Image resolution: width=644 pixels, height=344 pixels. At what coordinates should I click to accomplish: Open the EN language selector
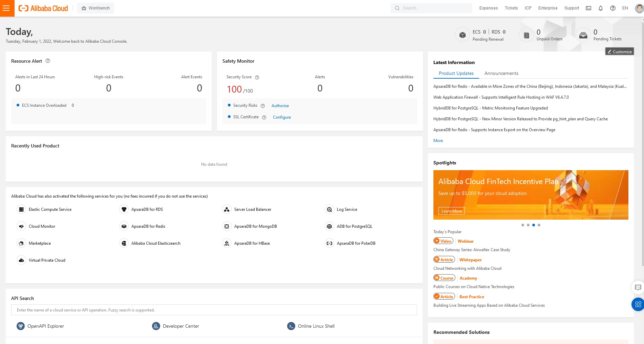(x=625, y=8)
